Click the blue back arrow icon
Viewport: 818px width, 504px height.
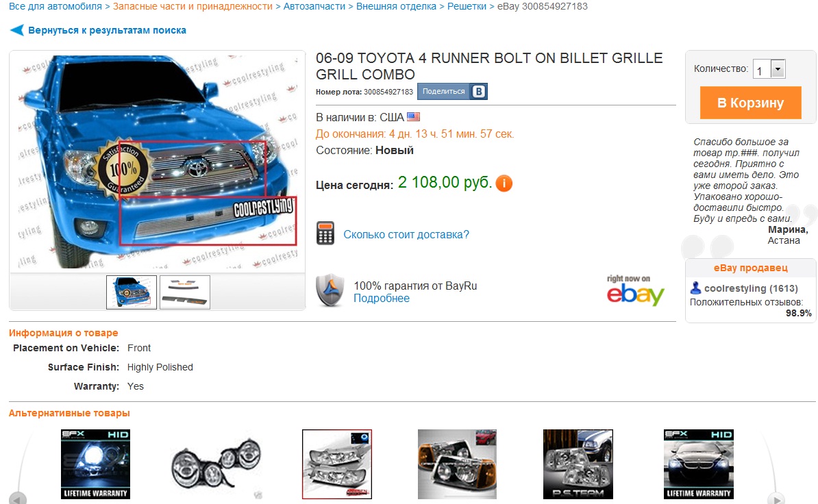pyautogui.click(x=16, y=30)
